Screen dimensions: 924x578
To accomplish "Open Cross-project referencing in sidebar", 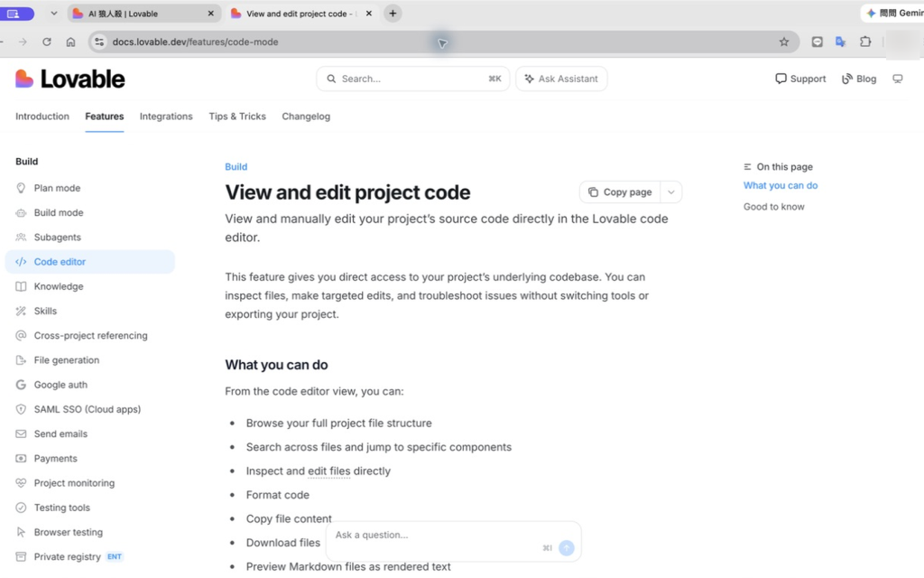I will (91, 336).
